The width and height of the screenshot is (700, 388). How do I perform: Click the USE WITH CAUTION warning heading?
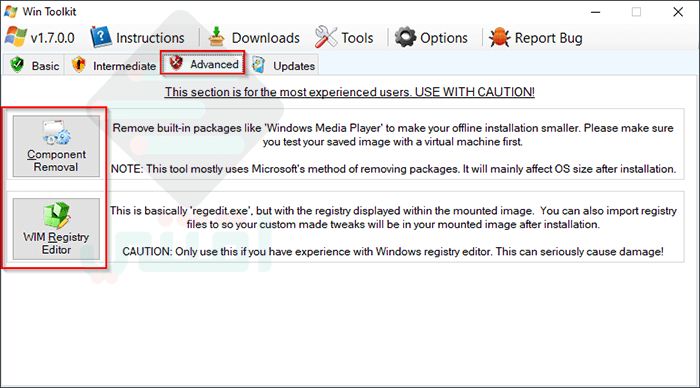[350, 92]
